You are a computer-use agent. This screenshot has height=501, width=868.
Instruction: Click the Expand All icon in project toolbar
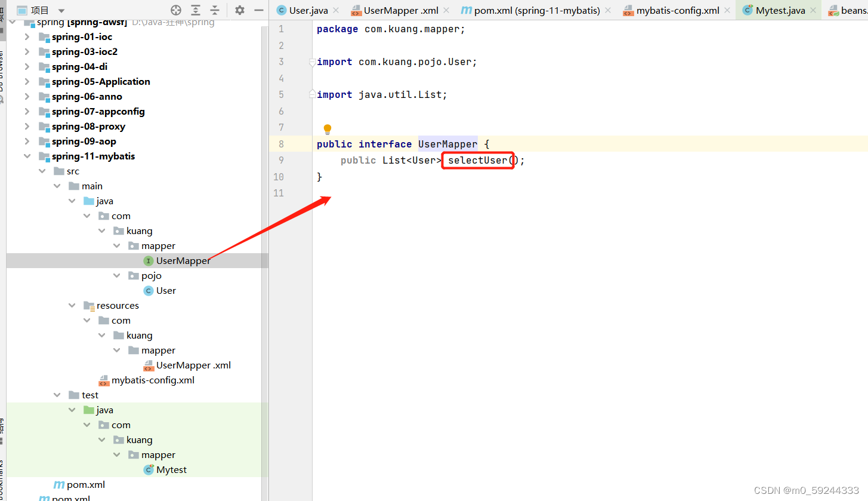coord(195,10)
